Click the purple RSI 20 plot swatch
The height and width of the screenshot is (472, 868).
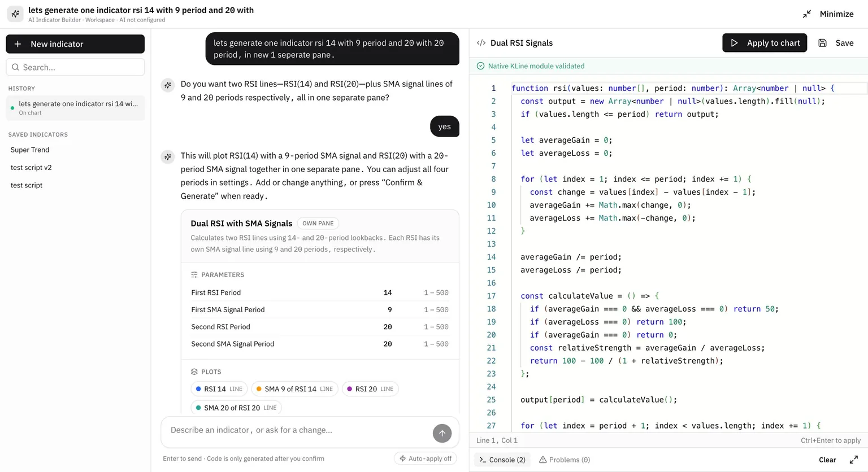click(349, 389)
